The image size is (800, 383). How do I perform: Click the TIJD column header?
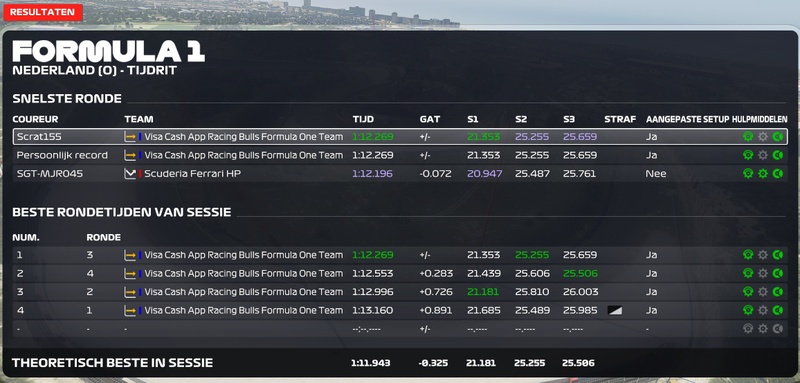tap(363, 119)
